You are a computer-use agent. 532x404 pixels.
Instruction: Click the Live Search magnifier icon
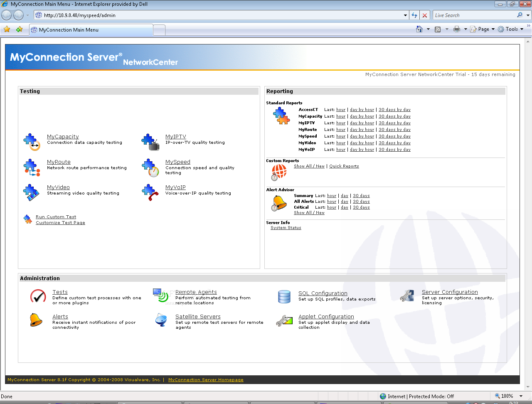(x=520, y=15)
